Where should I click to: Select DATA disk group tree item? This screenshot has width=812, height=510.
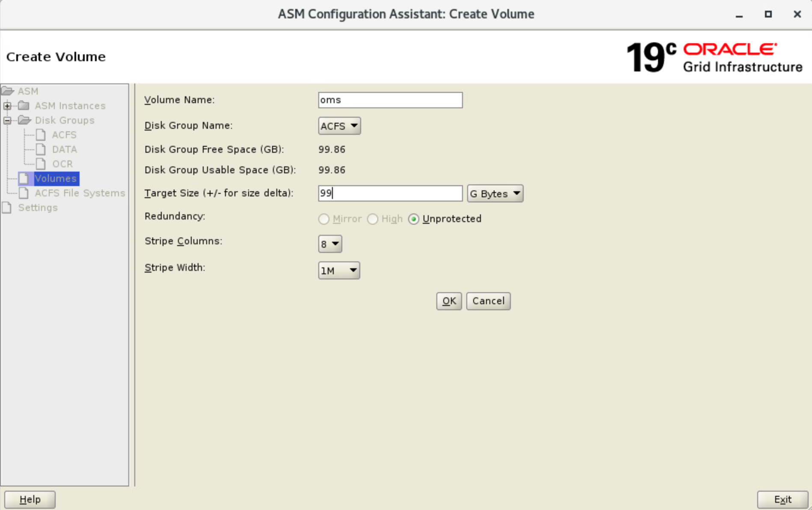click(65, 149)
